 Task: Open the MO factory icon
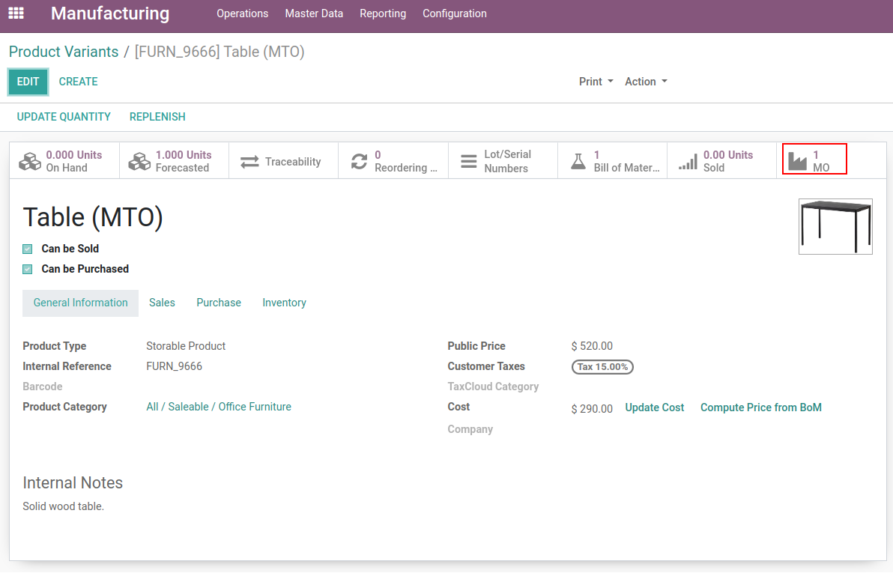tap(797, 161)
